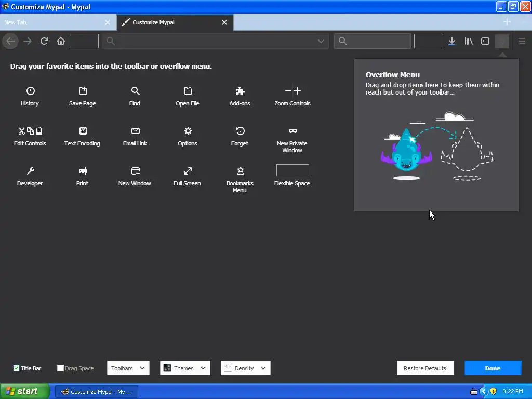Open the hamburger menu button
The image size is (532, 399).
(x=522, y=42)
